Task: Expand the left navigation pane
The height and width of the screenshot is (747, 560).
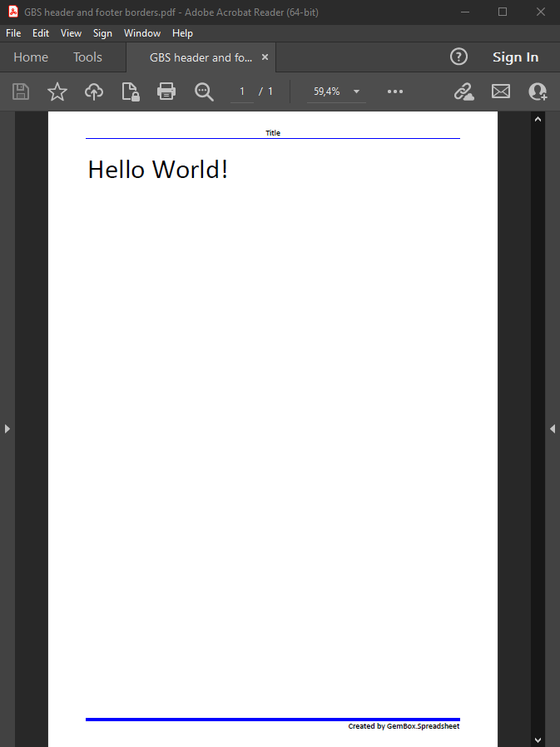Action: [x=7, y=428]
